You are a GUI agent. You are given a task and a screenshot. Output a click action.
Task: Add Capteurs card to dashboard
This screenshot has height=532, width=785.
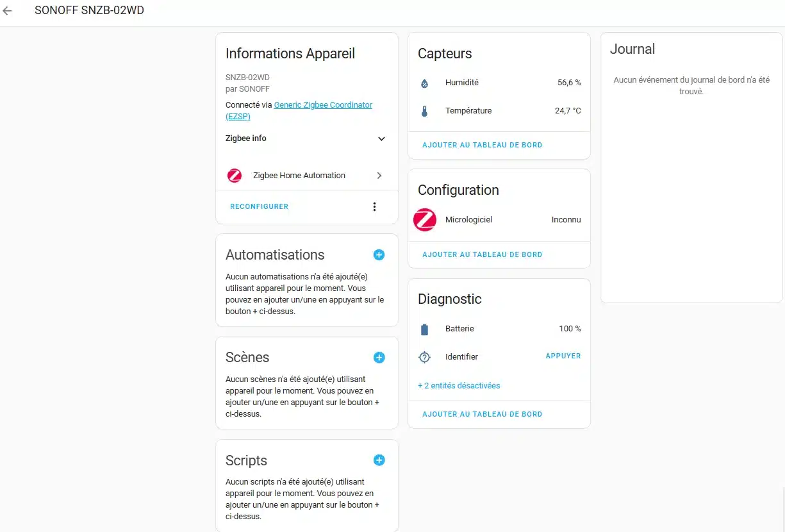point(483,145)
